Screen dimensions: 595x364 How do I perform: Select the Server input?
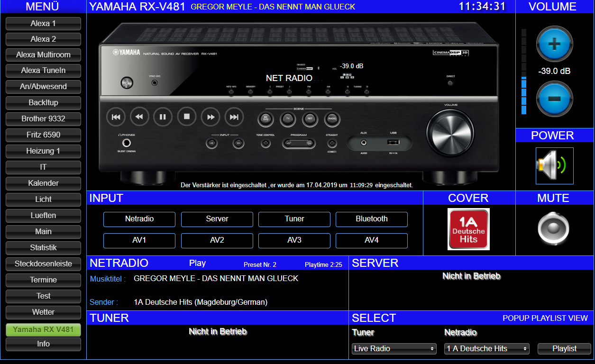(217, 219)
